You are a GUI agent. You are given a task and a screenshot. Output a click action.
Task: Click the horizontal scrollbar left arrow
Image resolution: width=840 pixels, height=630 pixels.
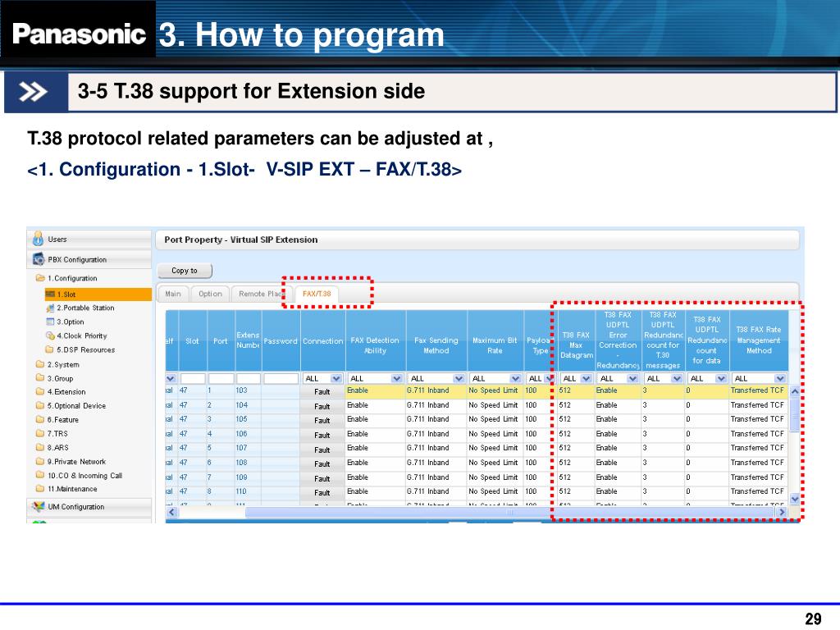point(171,512)
